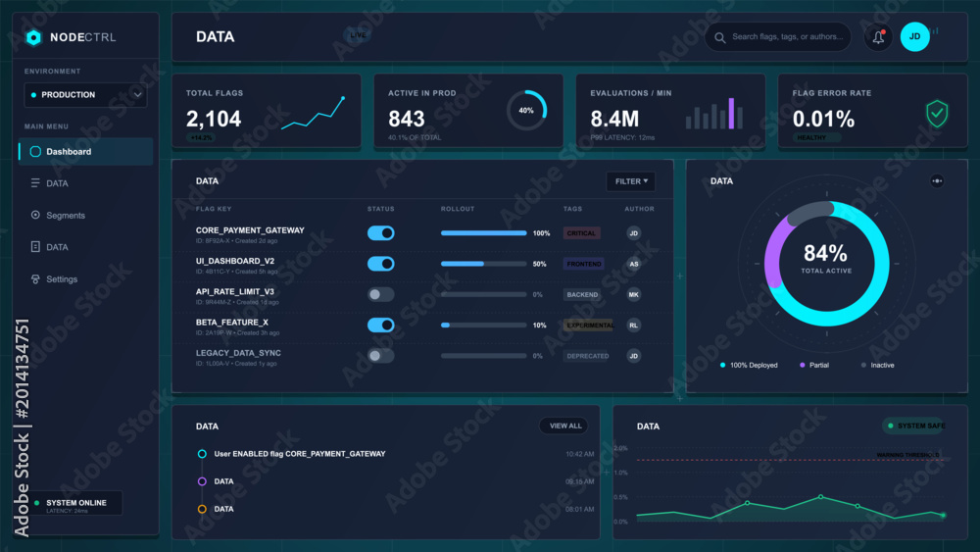Click the notification bell icon
Image resolution: width=980 pixels, height=552 pixels.
point(878,37)
